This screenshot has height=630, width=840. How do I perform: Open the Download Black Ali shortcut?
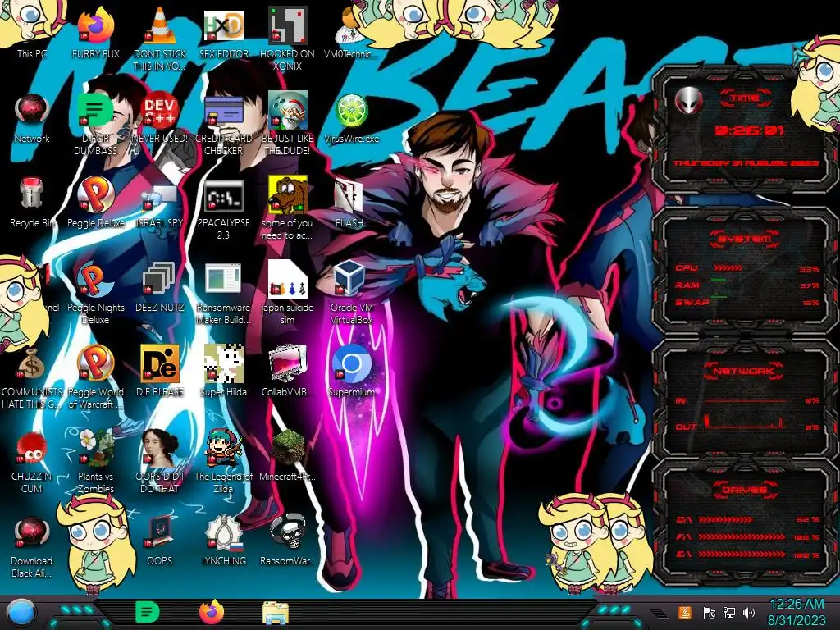(32, 546)
